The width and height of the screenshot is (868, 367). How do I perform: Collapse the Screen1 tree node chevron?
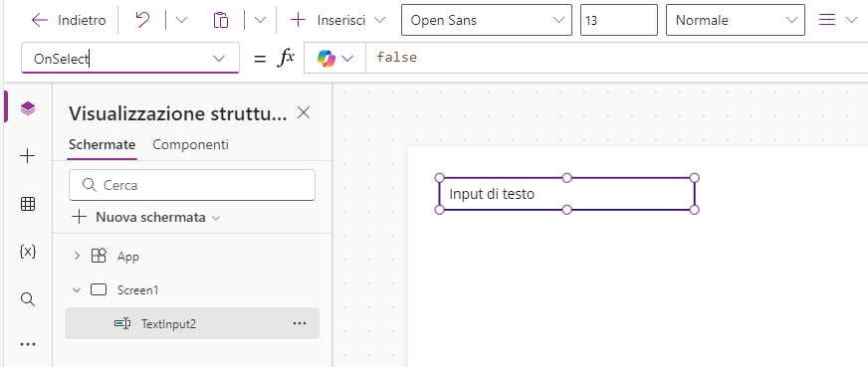coord(77,289)
